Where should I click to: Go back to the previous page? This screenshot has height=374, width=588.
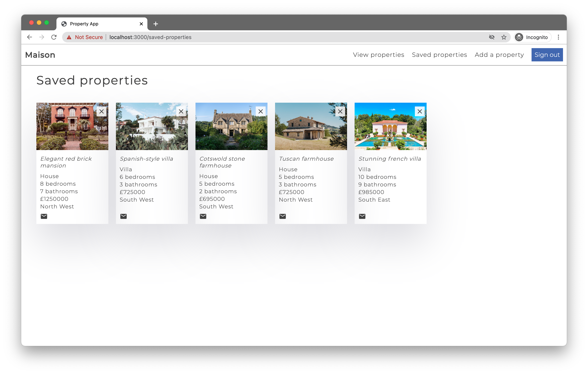30,37
